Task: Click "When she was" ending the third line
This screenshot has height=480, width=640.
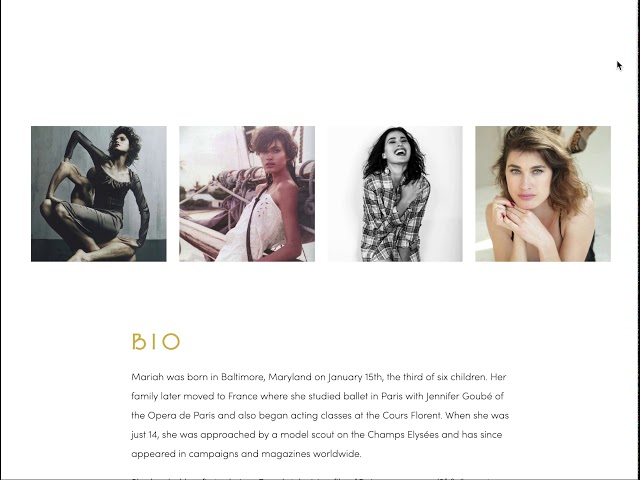Action: coord(477,415)
